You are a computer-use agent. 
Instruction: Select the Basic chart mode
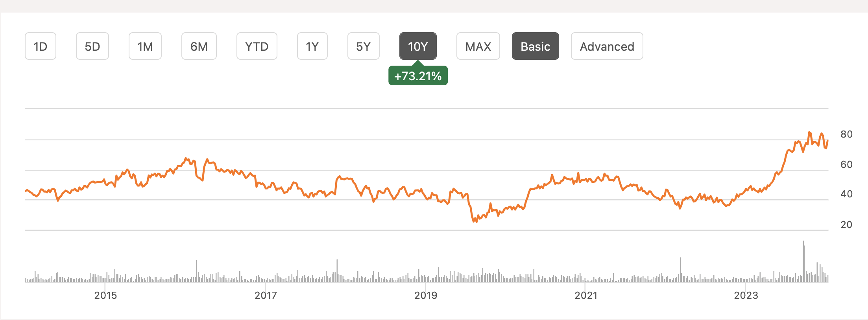tap(535, 46)
